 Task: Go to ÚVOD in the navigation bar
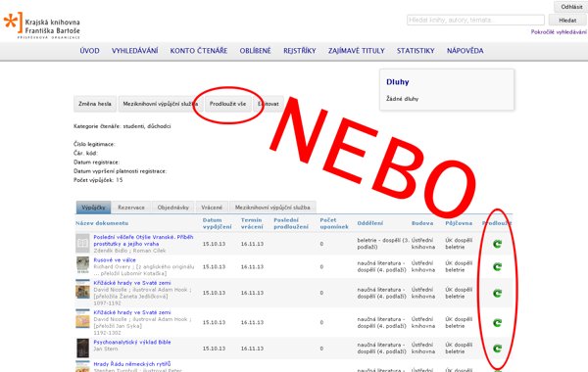(89, 51)
